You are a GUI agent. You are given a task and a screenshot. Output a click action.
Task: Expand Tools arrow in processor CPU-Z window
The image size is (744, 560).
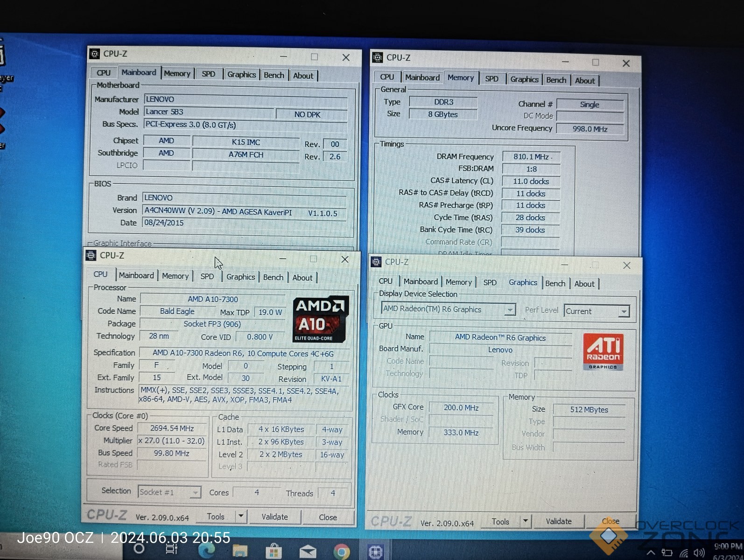tap(241, 516)
